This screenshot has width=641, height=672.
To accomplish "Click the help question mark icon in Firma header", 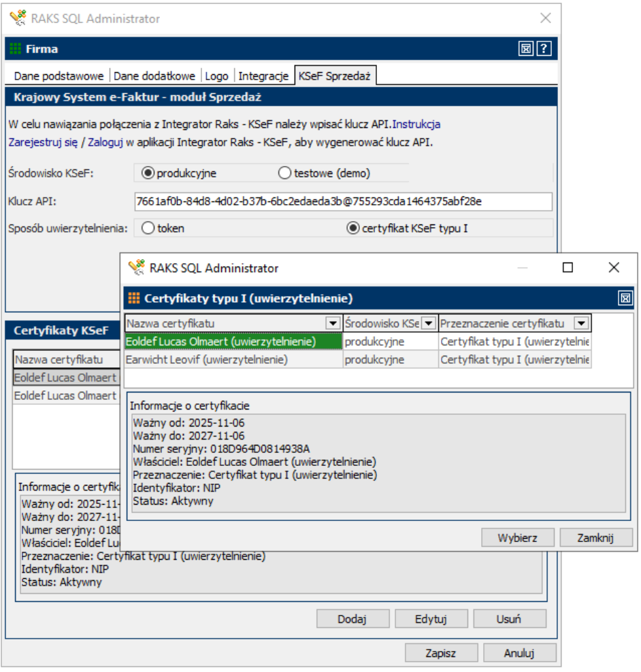I will (543, 49).
